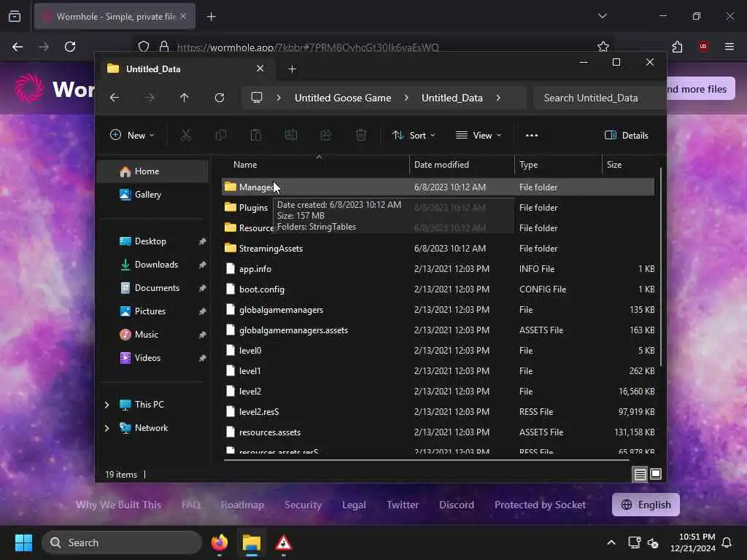Click Firefox shield tracking protection icon
Viewport: 747px width, 560px height.
pos(144,47)
